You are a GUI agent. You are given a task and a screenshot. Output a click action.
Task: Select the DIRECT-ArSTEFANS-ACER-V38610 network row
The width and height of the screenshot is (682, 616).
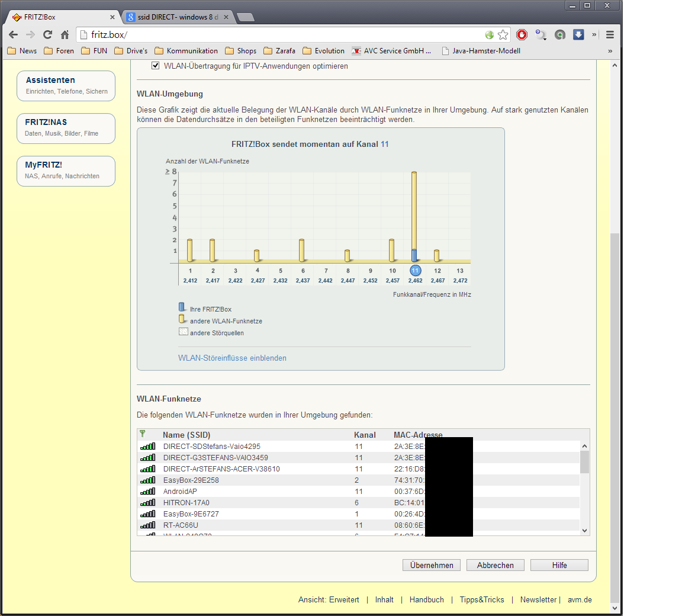tap(359, 469)
